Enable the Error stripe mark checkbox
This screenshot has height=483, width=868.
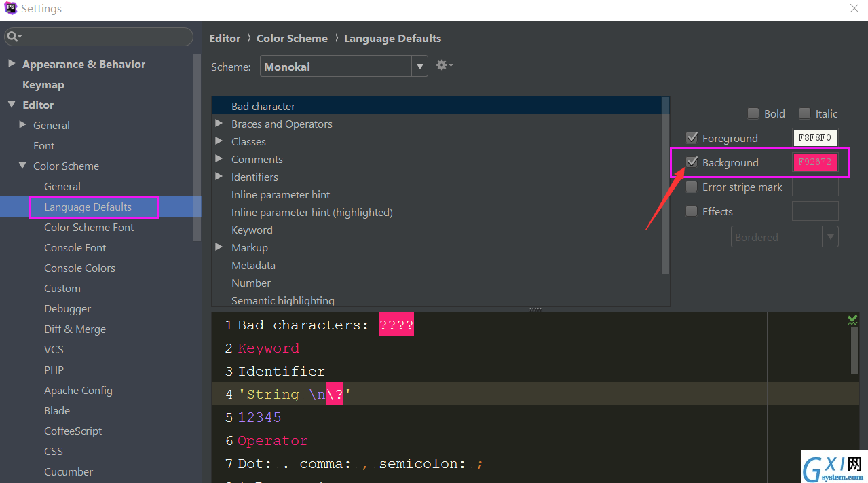692,187
